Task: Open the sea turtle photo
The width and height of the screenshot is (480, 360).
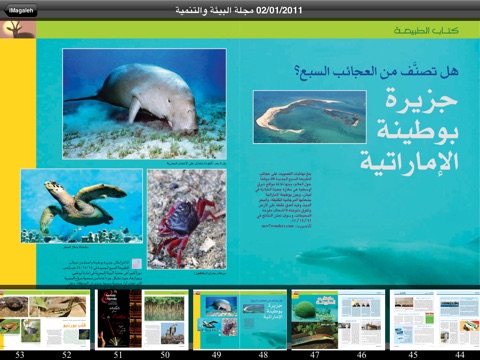Action: [82, 206]
